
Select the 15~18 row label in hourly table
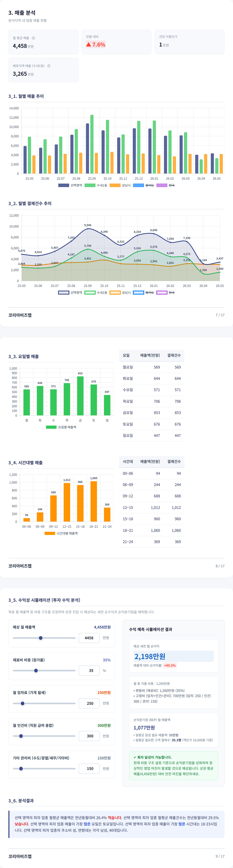point(128,519)
